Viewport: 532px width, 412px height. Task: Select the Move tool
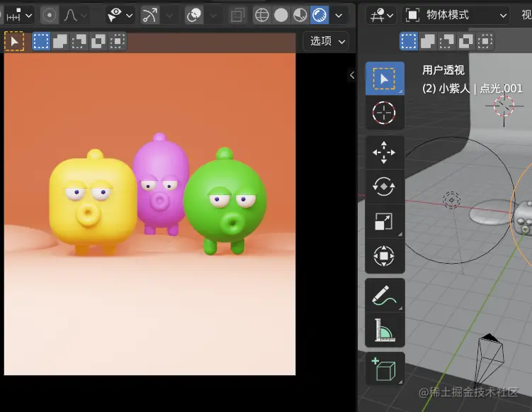point(384,152)
